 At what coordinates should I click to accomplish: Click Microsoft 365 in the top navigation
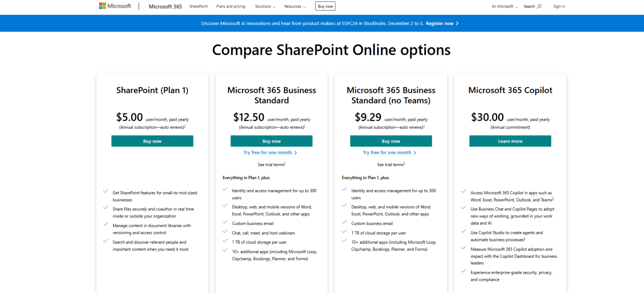click(x=165, y=6)
